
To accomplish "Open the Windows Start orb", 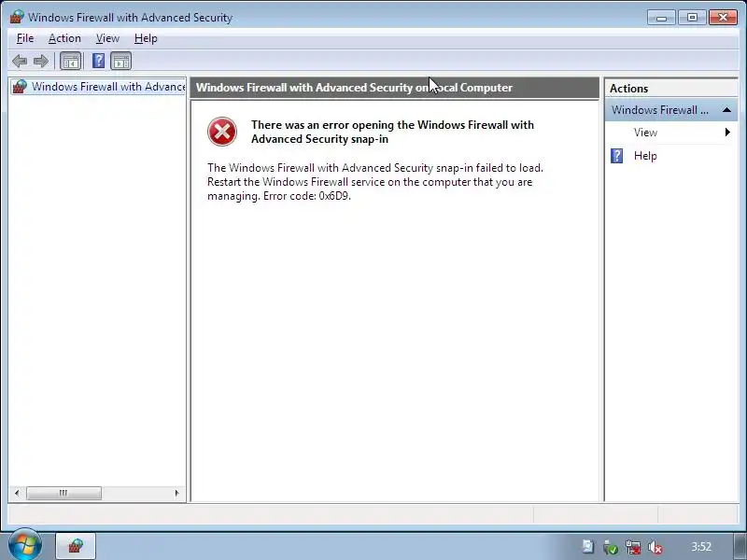I will (25, 544).
